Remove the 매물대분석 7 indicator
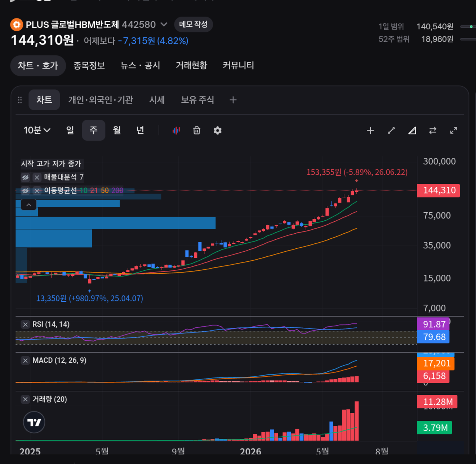This screenshot has height=464, width=476. tap(37, 177)
